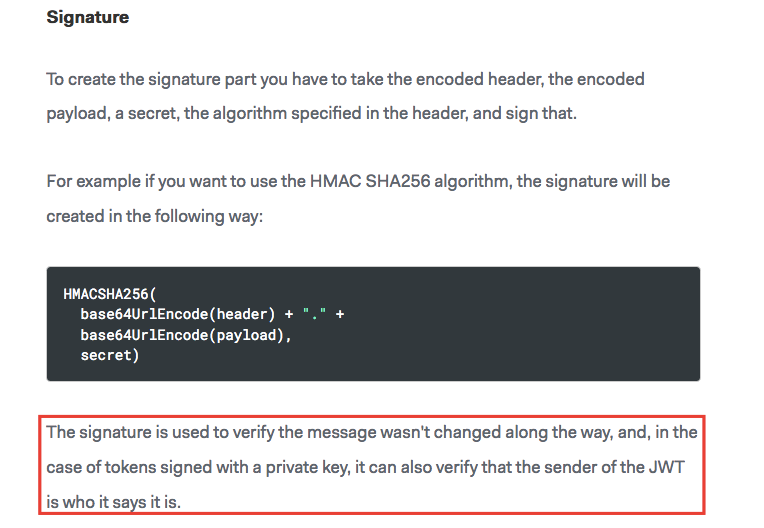Click "created in the following way:" text
The image size is (764, 528).
[x=154, y=216]
